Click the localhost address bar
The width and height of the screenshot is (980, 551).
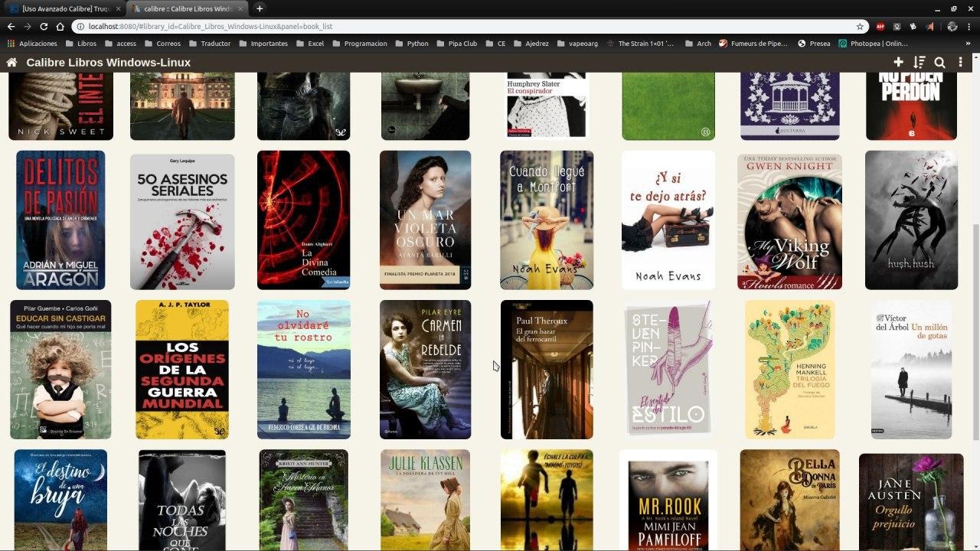tap(471, 26)
